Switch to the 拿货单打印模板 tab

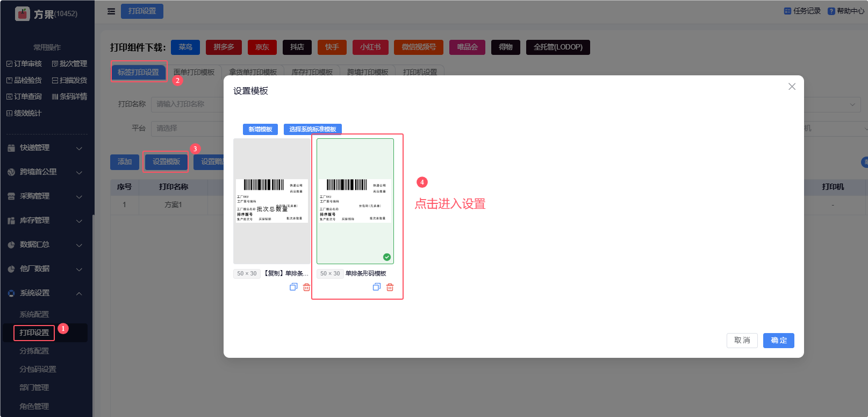click(253, 72)
